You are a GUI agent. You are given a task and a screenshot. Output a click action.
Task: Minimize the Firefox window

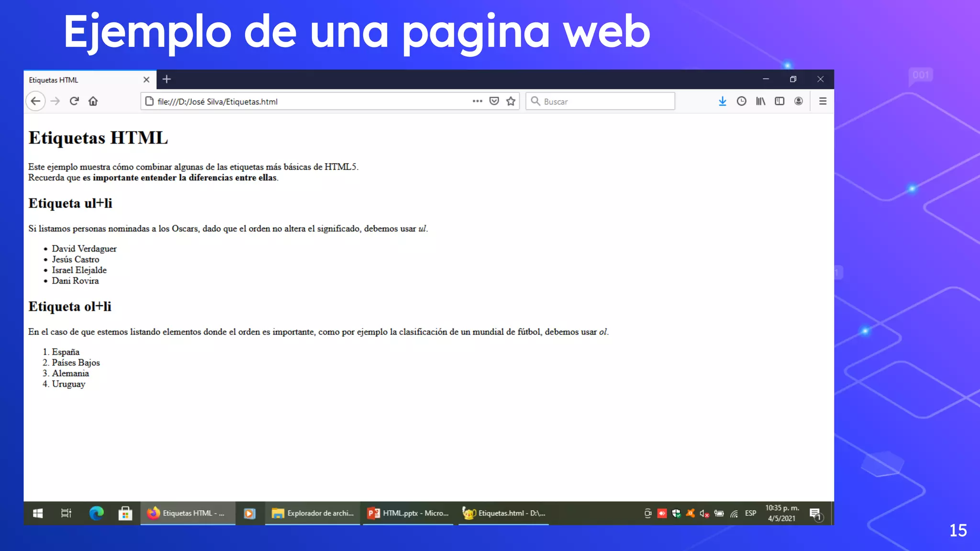coord(766,79)
